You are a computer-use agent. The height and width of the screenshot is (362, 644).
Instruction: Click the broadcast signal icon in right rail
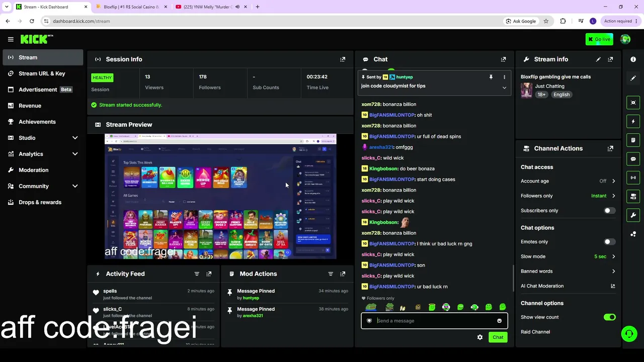(633, 177)
